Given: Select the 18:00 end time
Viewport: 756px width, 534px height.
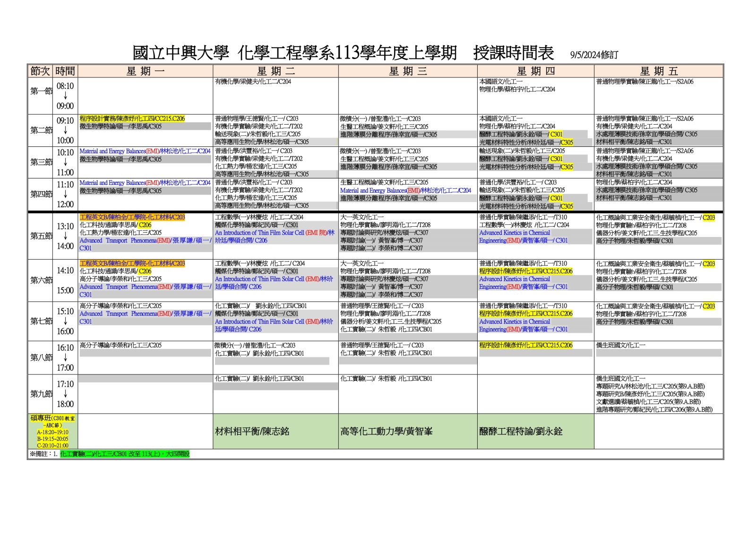Looking at the screenshot, I should point(65,404).
